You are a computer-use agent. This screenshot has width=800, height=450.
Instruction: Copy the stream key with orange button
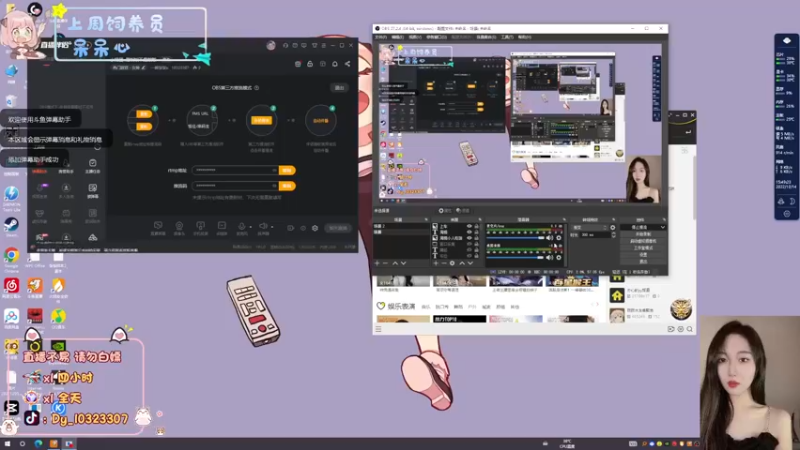click(x=287, y=186)
